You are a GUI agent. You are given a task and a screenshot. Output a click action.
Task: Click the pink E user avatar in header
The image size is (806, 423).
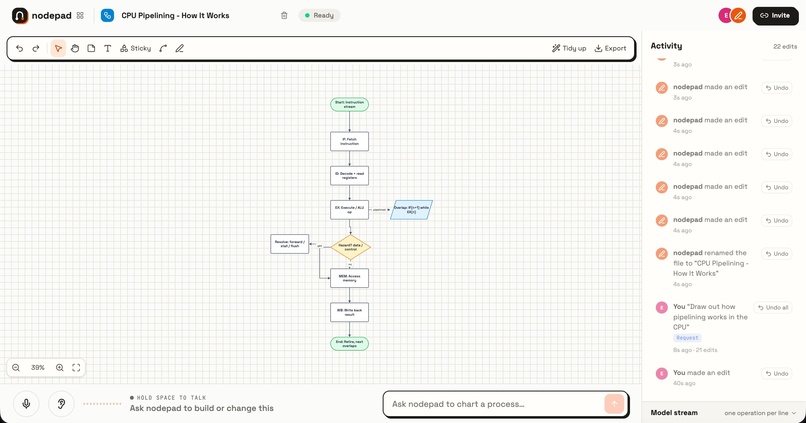pos(725,15)
